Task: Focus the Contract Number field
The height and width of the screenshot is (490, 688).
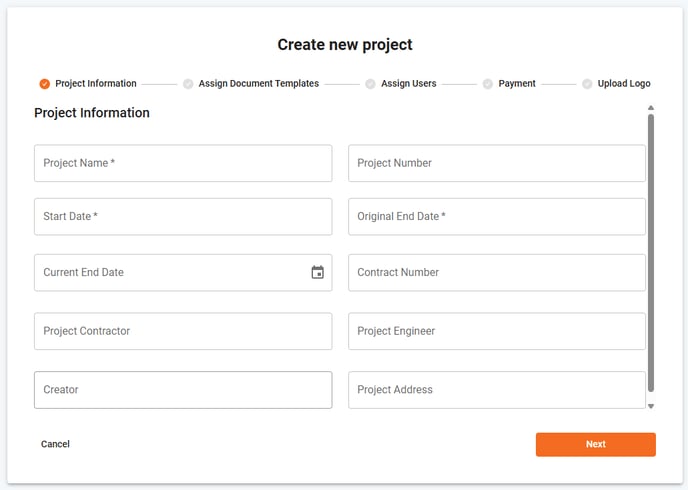Action: coord(497,272)
